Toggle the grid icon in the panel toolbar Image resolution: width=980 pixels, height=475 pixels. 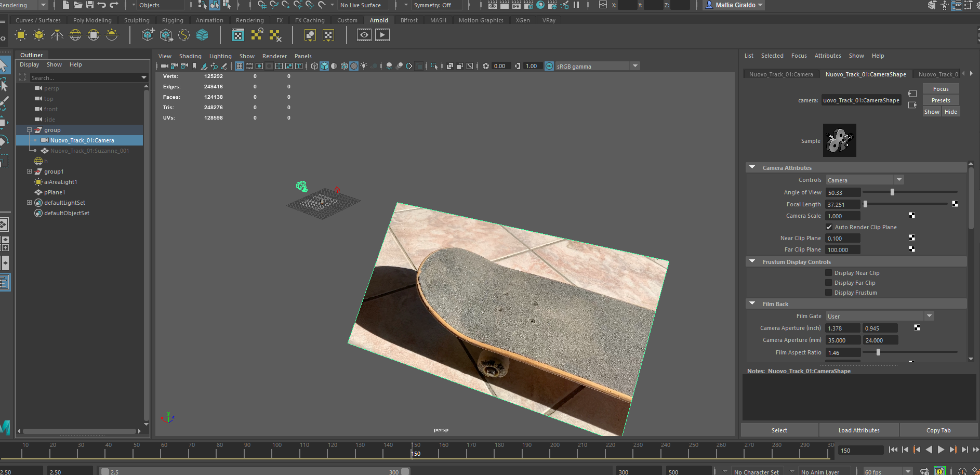(x=240, y=66)
